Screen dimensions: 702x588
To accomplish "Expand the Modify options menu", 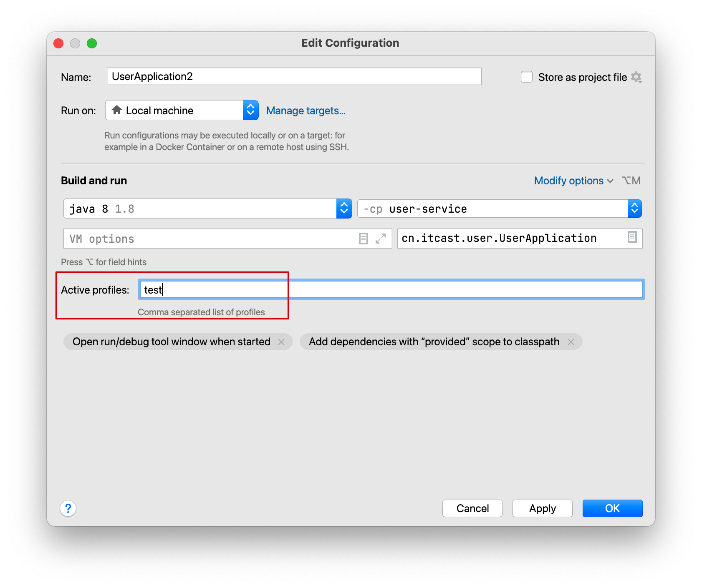I will coord(574,181).
